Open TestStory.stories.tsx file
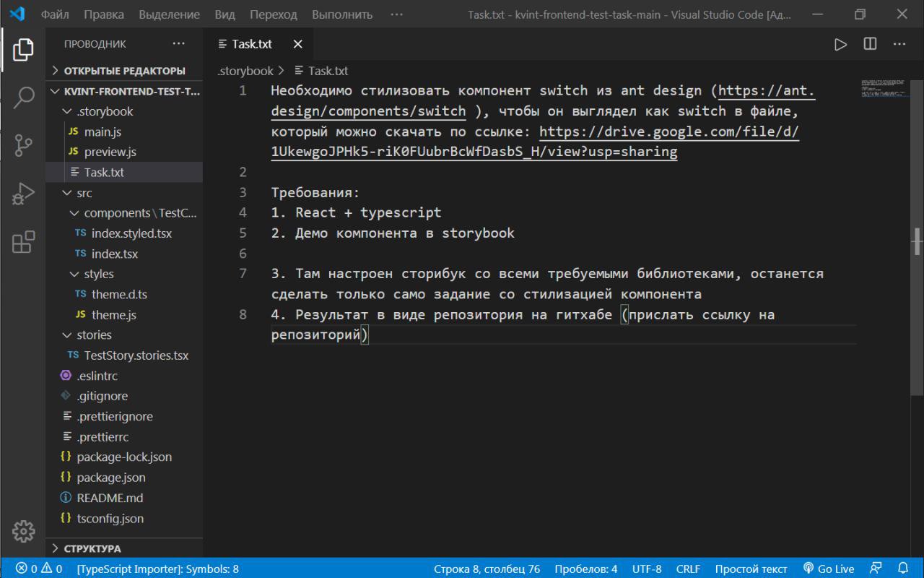This screenshot has height=578, width=924. 124,355
